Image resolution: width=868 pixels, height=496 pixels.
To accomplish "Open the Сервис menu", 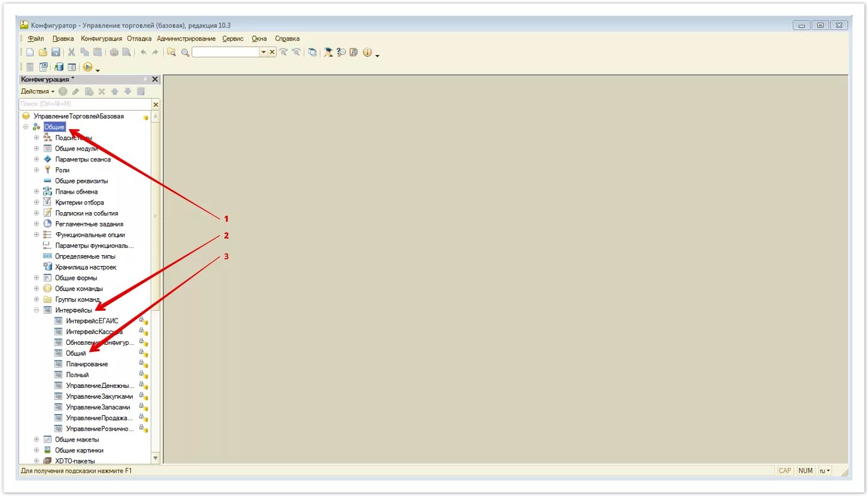I will coord(233,39).
